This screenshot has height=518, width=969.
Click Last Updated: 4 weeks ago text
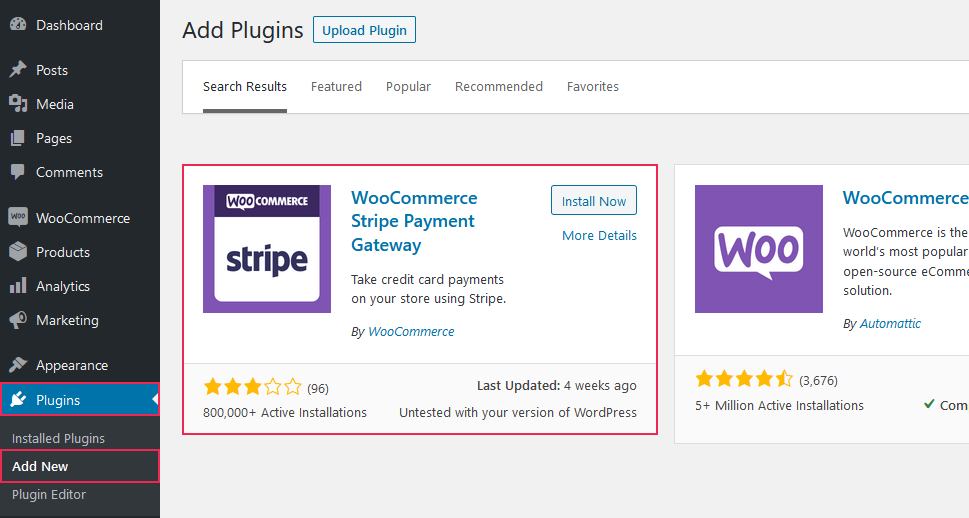coord(557,386)
